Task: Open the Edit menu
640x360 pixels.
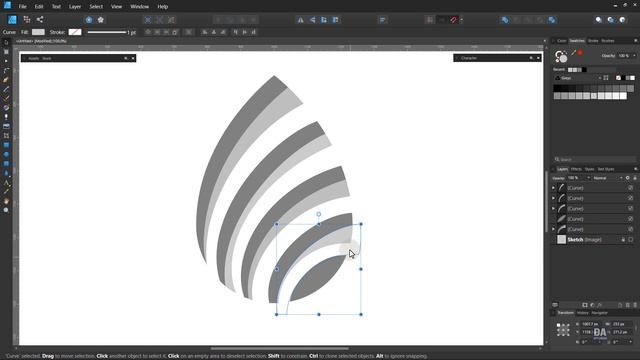Action: [x=39, y=7]
